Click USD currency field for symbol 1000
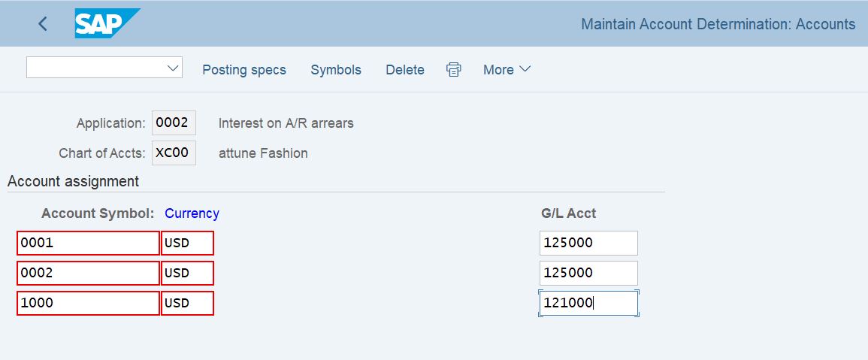 click(187, 304)
